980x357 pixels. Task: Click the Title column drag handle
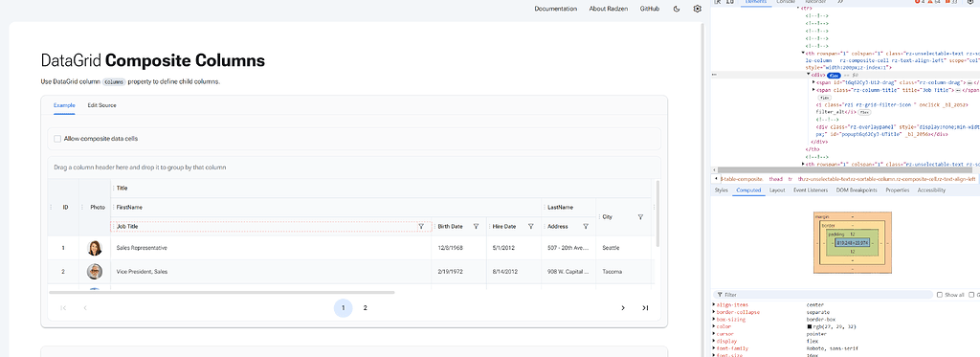[113, 188]
